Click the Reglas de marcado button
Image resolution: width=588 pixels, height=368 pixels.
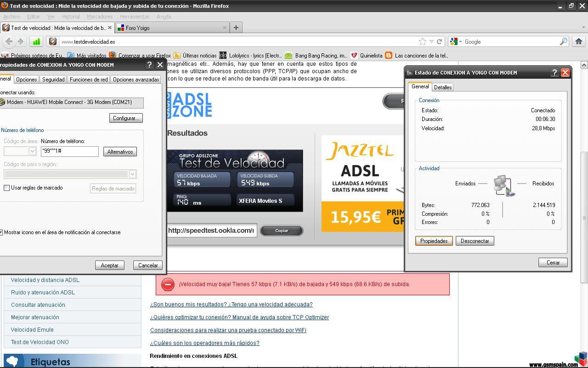click(x=113, y=189)
